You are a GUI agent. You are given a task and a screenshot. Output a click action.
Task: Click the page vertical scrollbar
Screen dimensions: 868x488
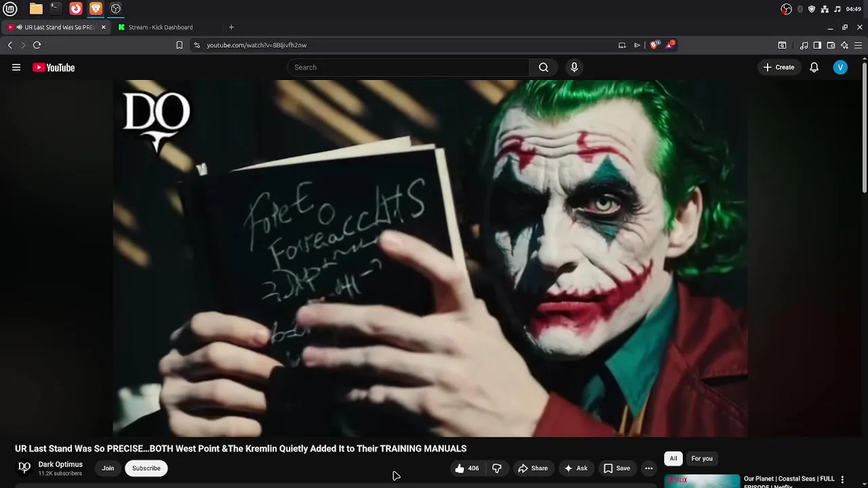pyautogui.click(x=865, y=129)
